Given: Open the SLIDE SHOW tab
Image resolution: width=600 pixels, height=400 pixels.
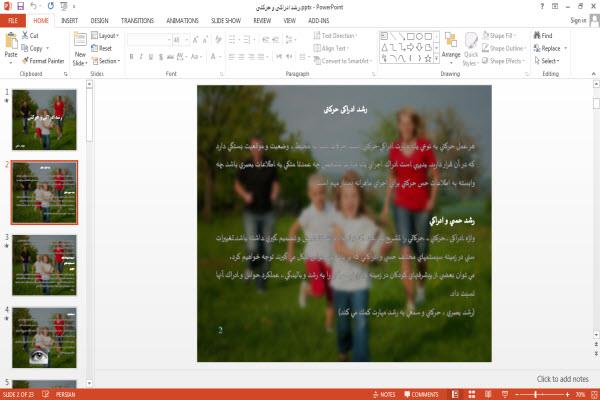Looking at the screenshot, I should coord(226,20).
